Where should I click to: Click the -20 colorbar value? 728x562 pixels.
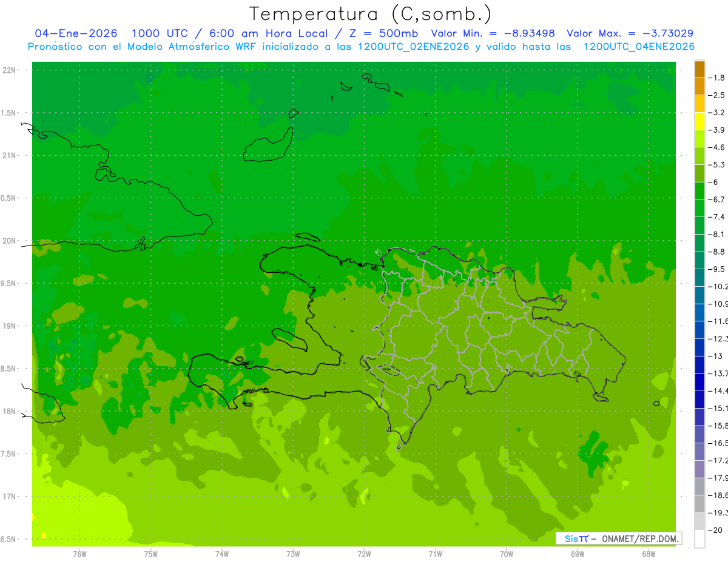coord(716,530)
